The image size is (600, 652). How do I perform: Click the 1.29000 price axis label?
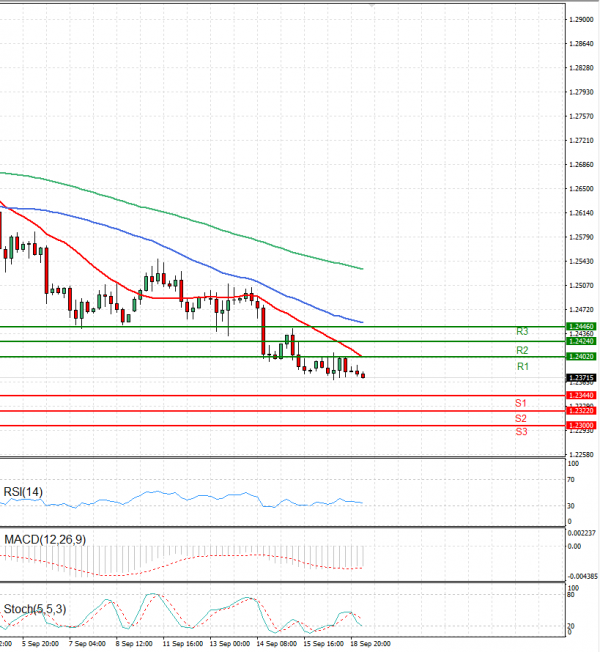579,20
